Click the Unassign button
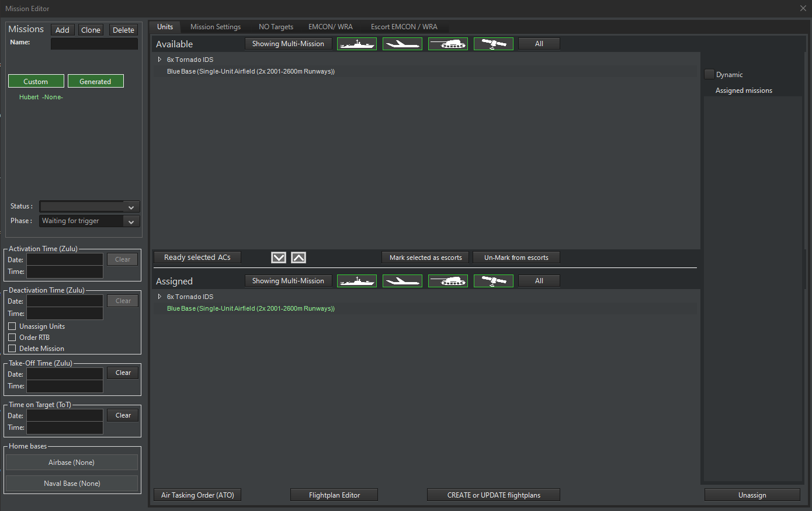Image resolution: width=812 pixels, height=511 pixels. coord(752,495)
